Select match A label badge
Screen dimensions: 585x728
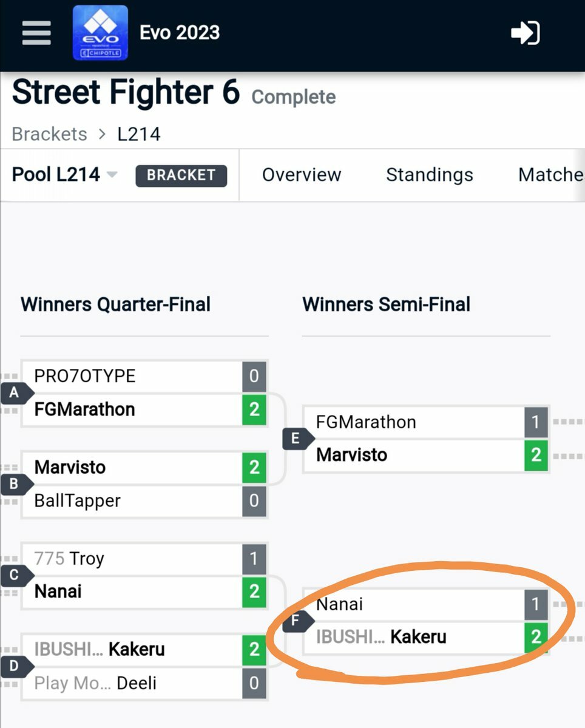15,393
